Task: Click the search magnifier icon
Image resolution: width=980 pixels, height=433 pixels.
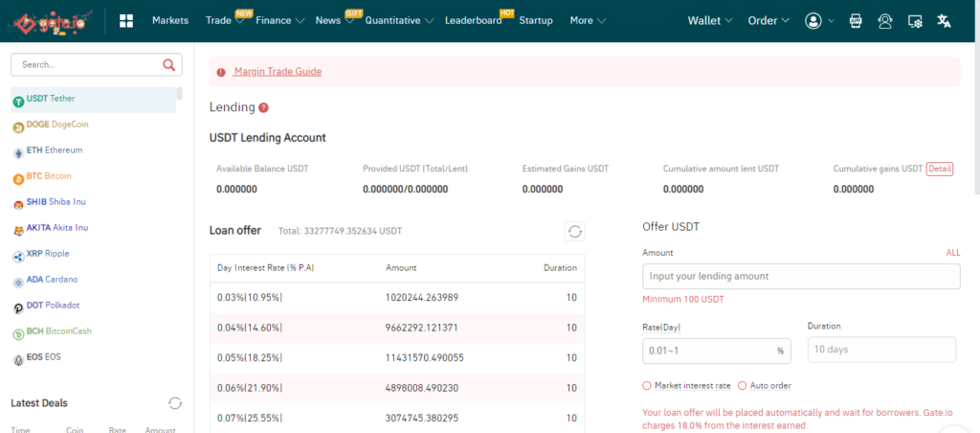Action: 168,64
